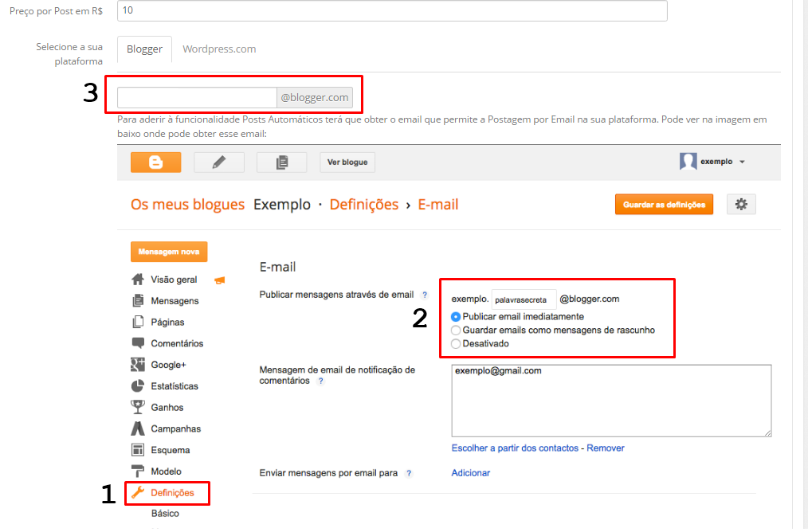Screen dimensions: 808x532
Task: Click the exemplo username text
Action: click(716, 162)
